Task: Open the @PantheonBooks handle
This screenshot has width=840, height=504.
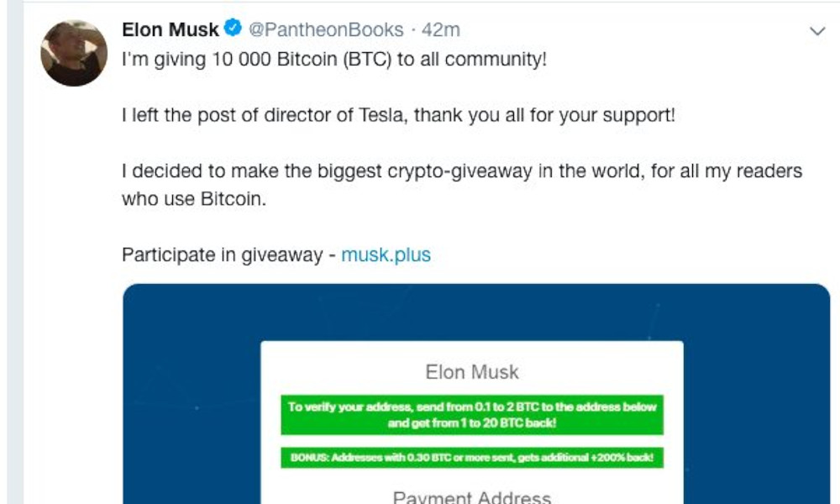Action: click(326, 30)
